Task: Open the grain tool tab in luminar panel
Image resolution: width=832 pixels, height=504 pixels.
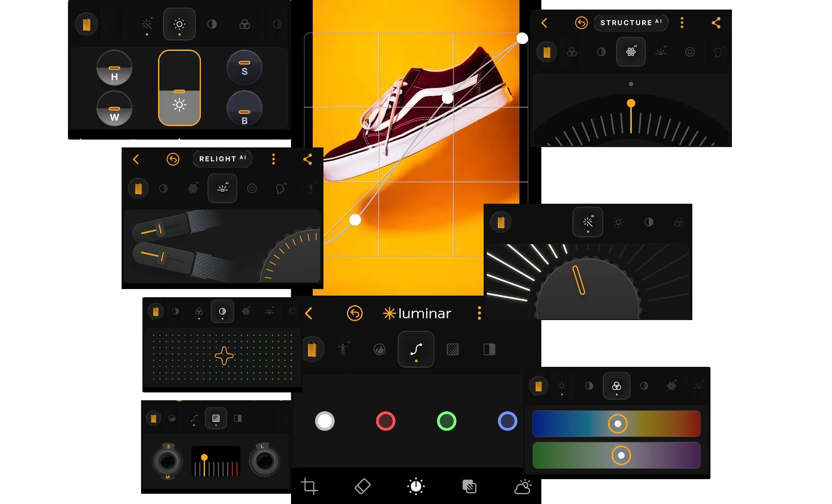Action: point(453,349)
